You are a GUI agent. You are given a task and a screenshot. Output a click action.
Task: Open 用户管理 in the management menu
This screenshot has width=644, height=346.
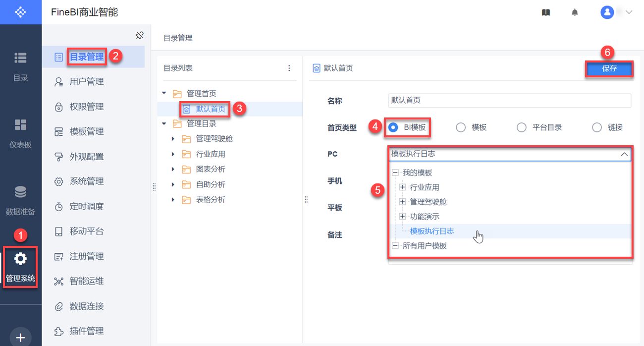pyautogui.click(x=86, y=82)
